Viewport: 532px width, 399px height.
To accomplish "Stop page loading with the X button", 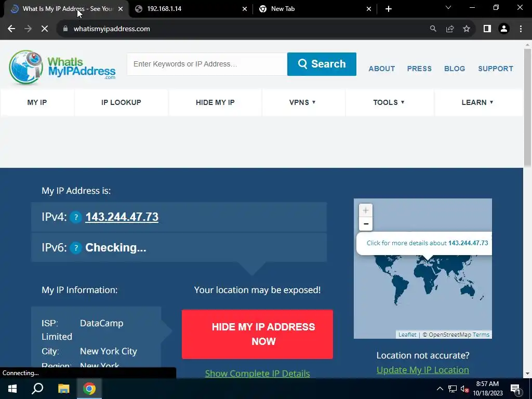I will click(45, 29).
